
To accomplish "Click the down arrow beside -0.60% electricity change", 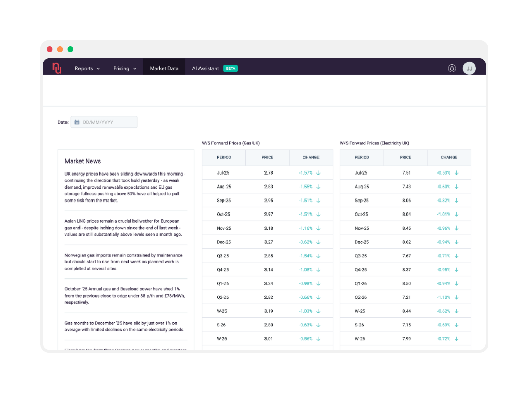I will tap(456, 187).
